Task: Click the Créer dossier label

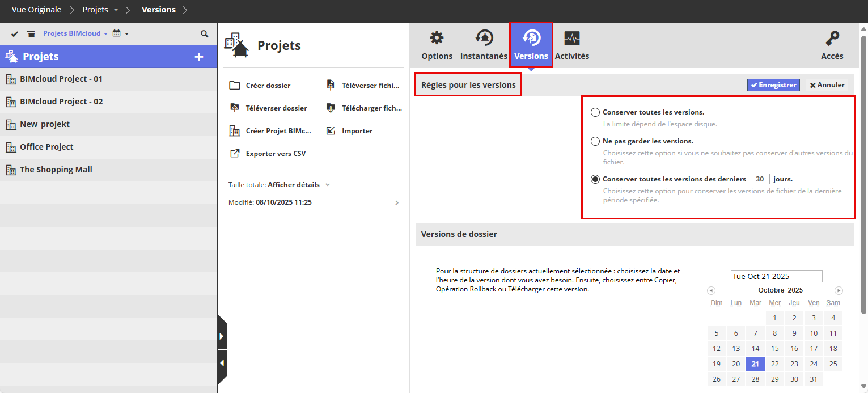Action: tap(268, 86)
